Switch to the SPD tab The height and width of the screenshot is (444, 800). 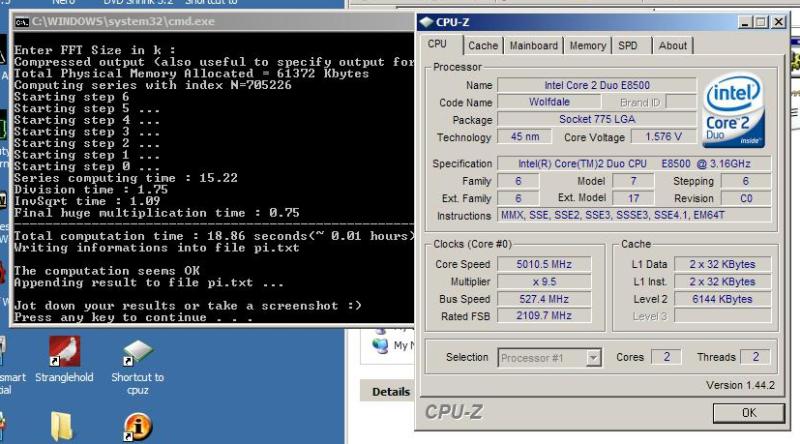628,45
